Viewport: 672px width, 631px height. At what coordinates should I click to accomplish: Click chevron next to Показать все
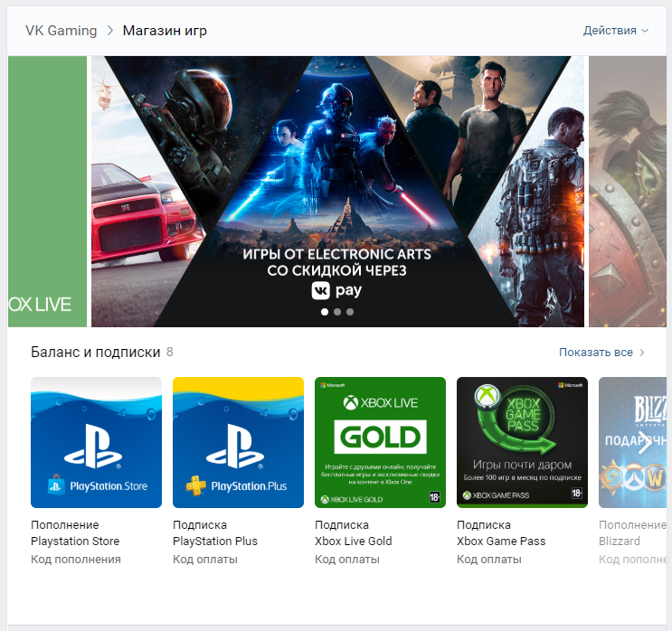click(x=642, y=353)
